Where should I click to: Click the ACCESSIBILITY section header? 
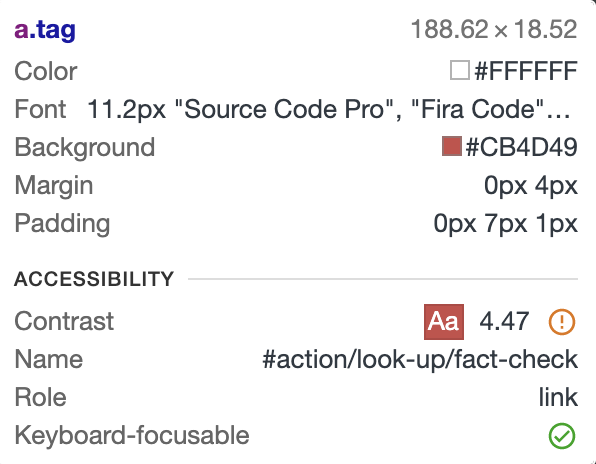pos(94,279)
